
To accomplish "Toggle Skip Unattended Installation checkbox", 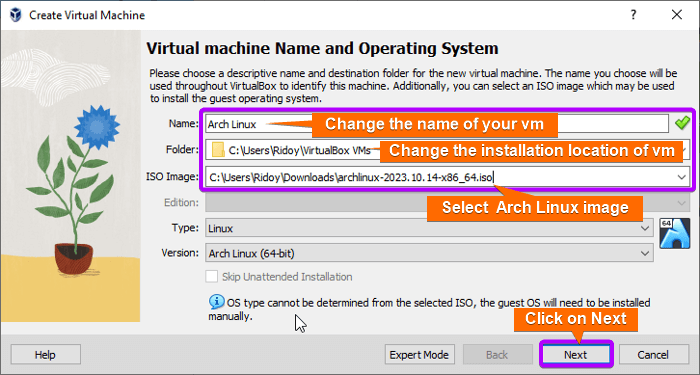I will click(212, 277).
